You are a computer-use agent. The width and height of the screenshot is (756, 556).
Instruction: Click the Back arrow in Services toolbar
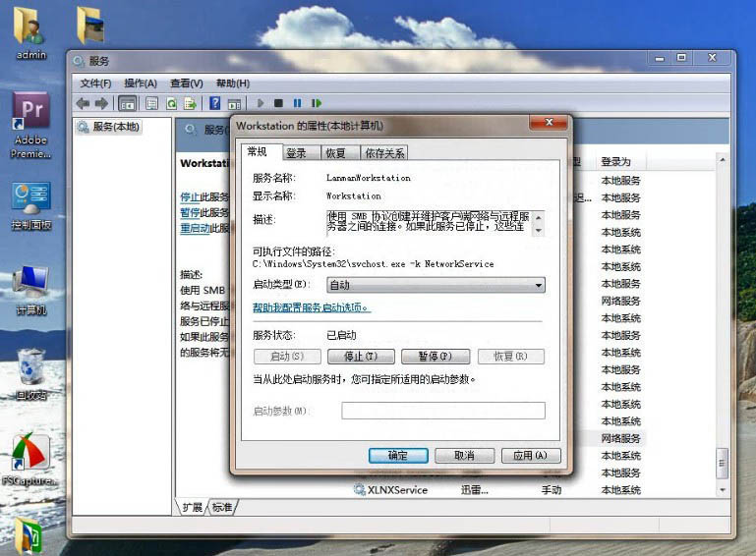tap(83, 103)
